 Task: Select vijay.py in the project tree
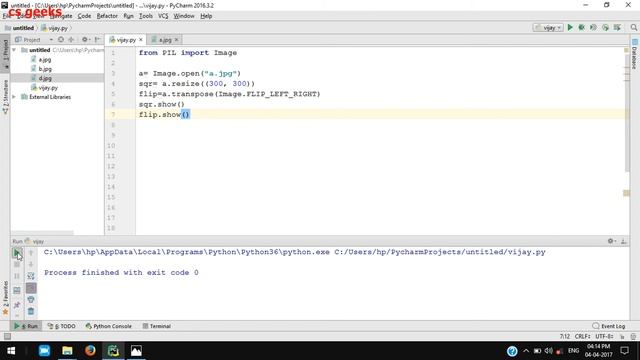48,88
